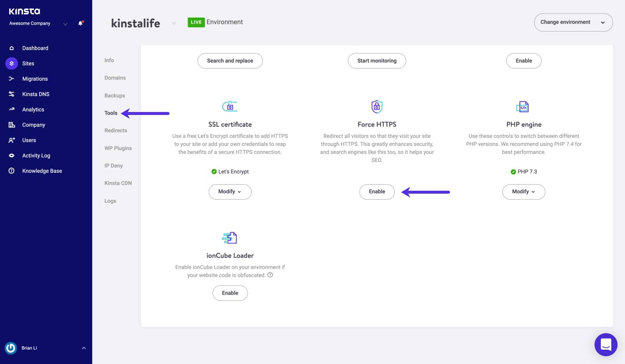Open Analytics in the sidebar
The height and width of the screenshot is (364, 625).
pos(33,110)
